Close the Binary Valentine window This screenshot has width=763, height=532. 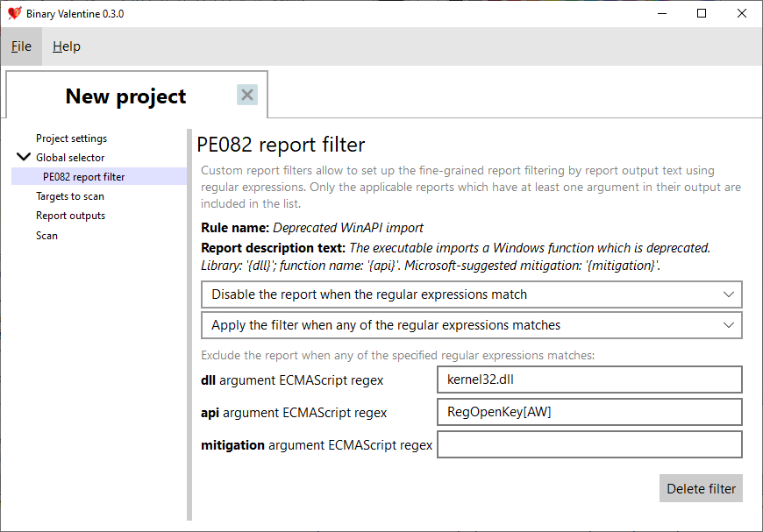point(742,13)
